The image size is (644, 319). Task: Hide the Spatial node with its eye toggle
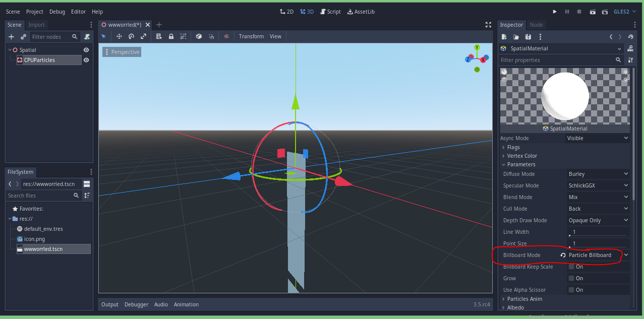point(86,49)
